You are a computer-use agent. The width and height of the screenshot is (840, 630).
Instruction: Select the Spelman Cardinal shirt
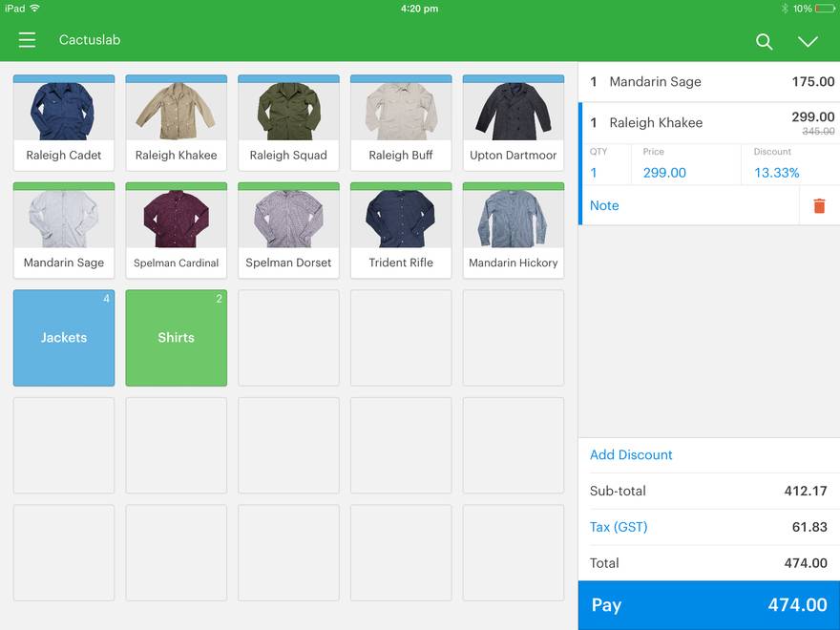coord(177,230)
